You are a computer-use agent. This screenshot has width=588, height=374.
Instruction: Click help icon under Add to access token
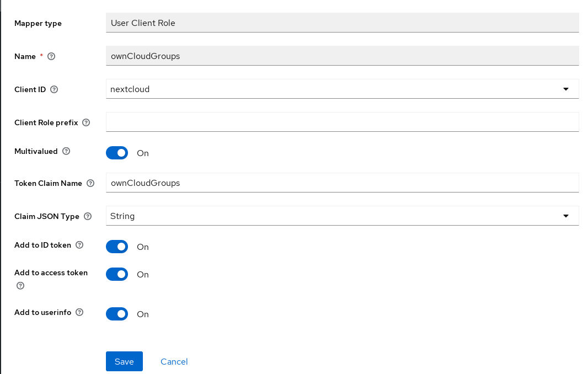point(20,286)
